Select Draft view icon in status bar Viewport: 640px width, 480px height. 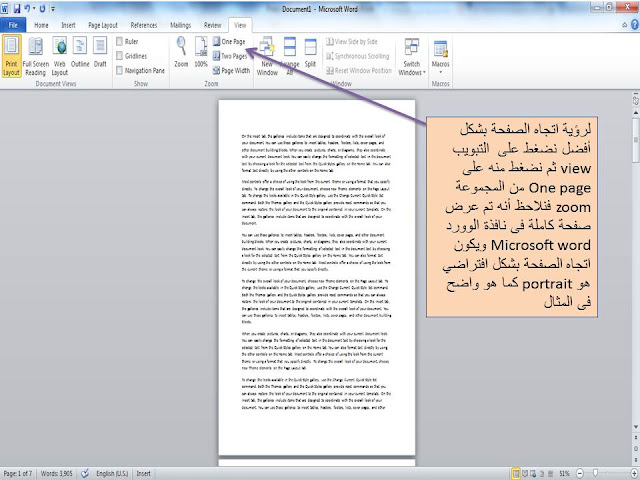click(550, 473)
